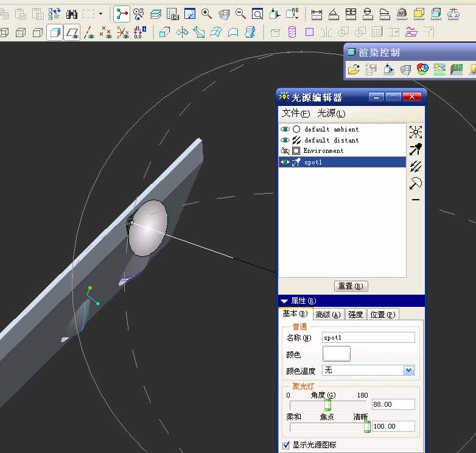Open the layers tool
The width and height of the screenshot is (476, 453).
pos(156,14)
